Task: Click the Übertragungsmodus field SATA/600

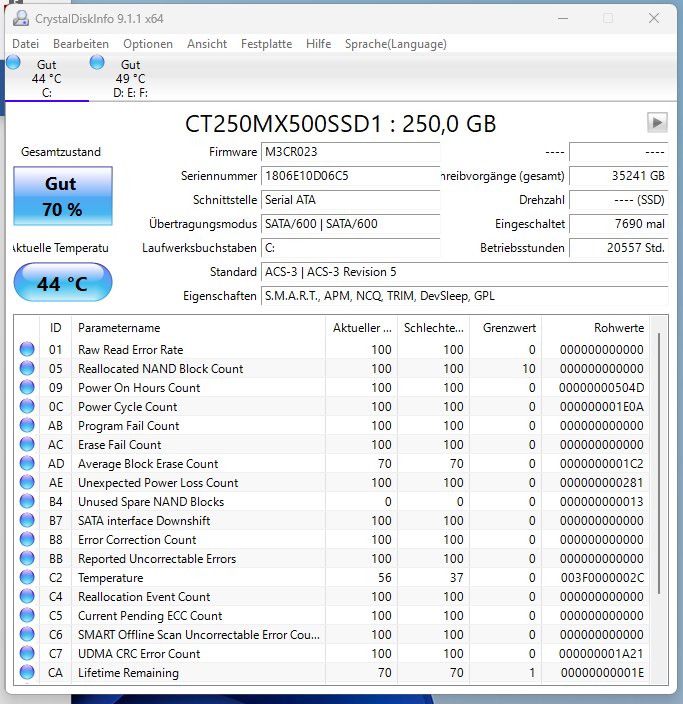Action: (x=350, y=224)
